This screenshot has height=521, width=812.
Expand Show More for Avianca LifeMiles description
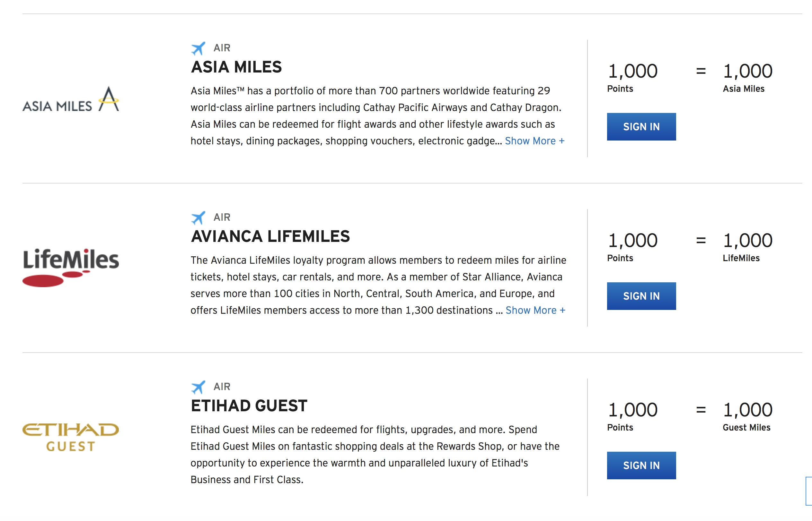(x=535, y=310)
